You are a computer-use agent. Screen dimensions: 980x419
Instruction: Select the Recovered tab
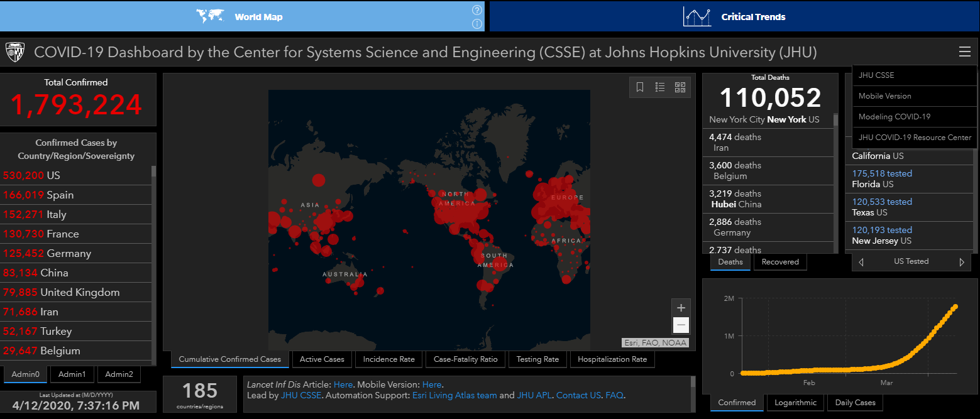click(x=780, y=262)
